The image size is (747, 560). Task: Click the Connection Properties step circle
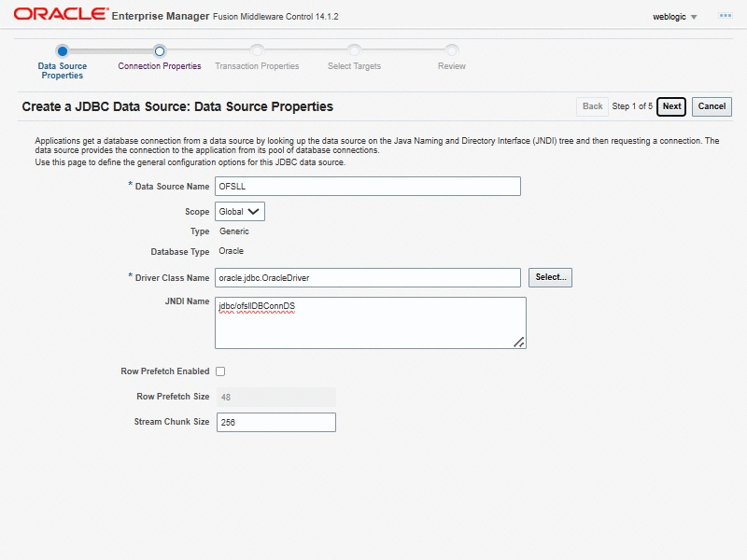coord(160,51)
